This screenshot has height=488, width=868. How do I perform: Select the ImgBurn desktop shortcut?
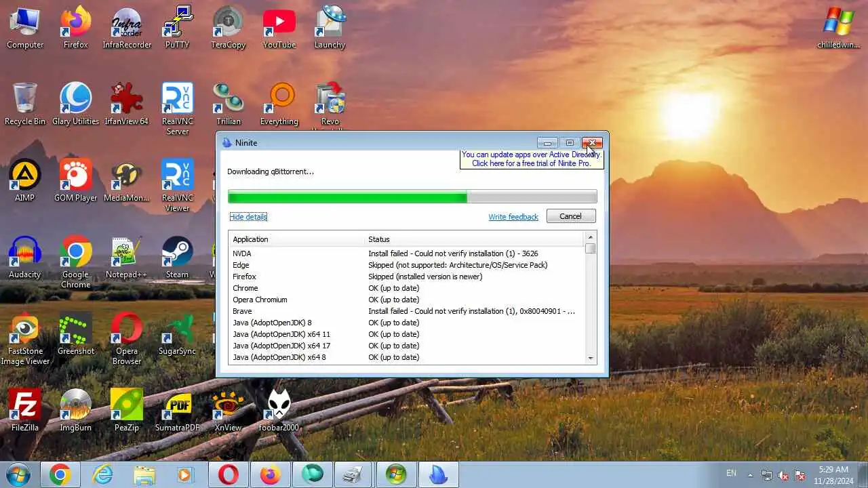click(x=76, y=410)
